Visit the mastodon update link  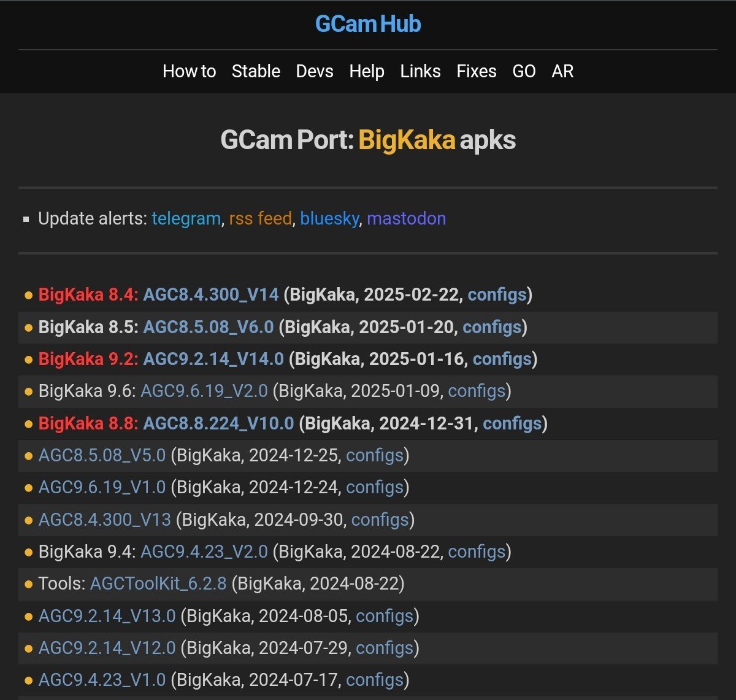click(x=406, y=218)
